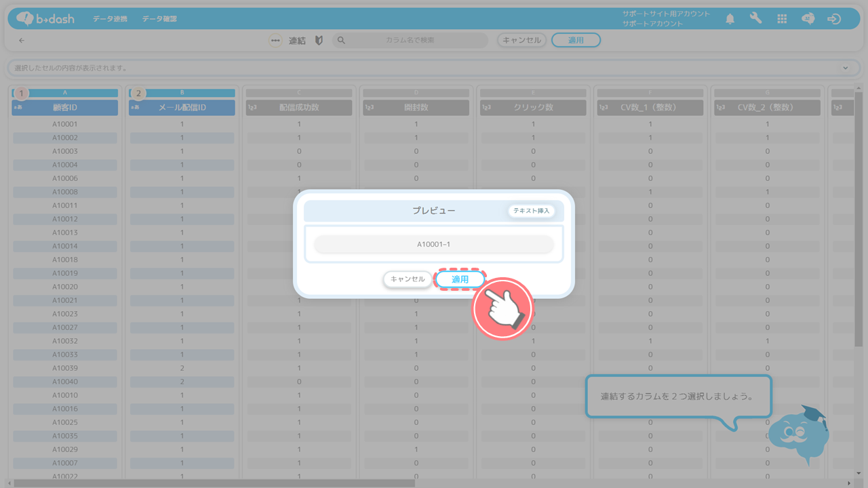Select the 配信成功数 column header
868x488 pixels.
tap(299, 107)
